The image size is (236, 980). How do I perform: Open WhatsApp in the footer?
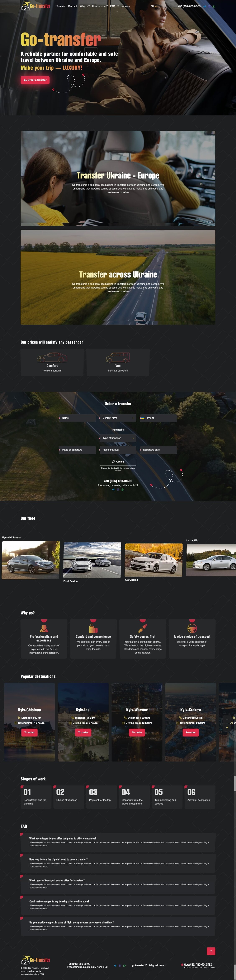(x=124, y=966)
